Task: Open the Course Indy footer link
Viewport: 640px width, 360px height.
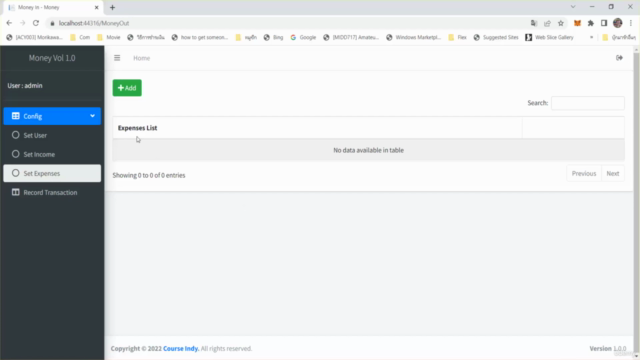Action: pos(181,349)
